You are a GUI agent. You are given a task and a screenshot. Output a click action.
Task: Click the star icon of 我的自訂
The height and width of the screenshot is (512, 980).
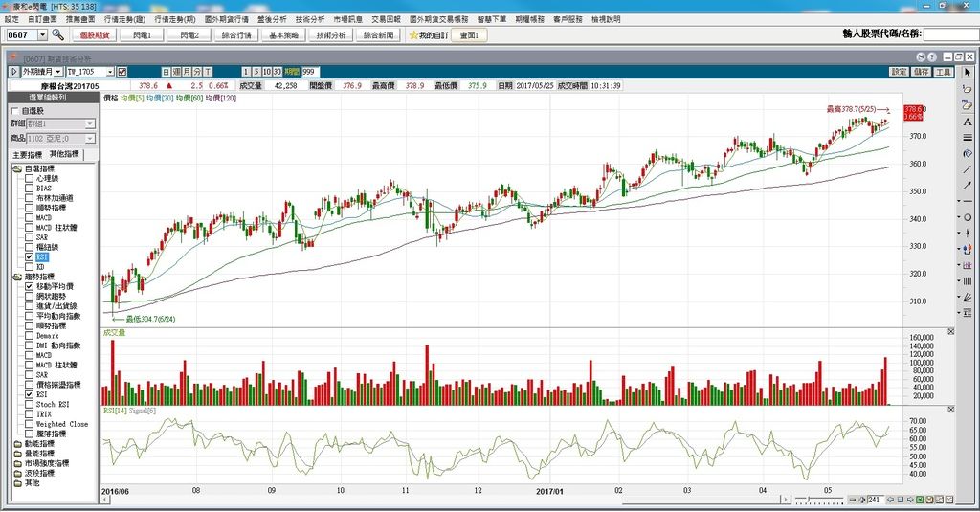click(413, 35)
